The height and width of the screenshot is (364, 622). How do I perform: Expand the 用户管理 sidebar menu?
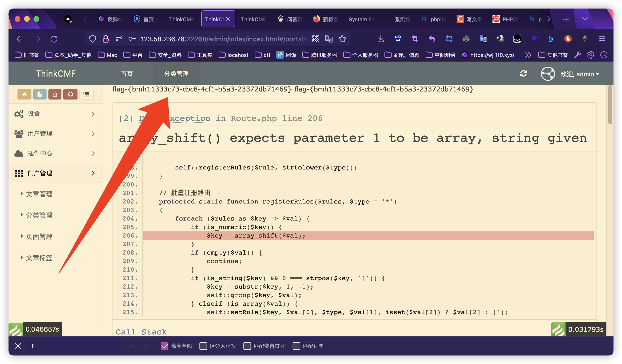pos(55,134)
